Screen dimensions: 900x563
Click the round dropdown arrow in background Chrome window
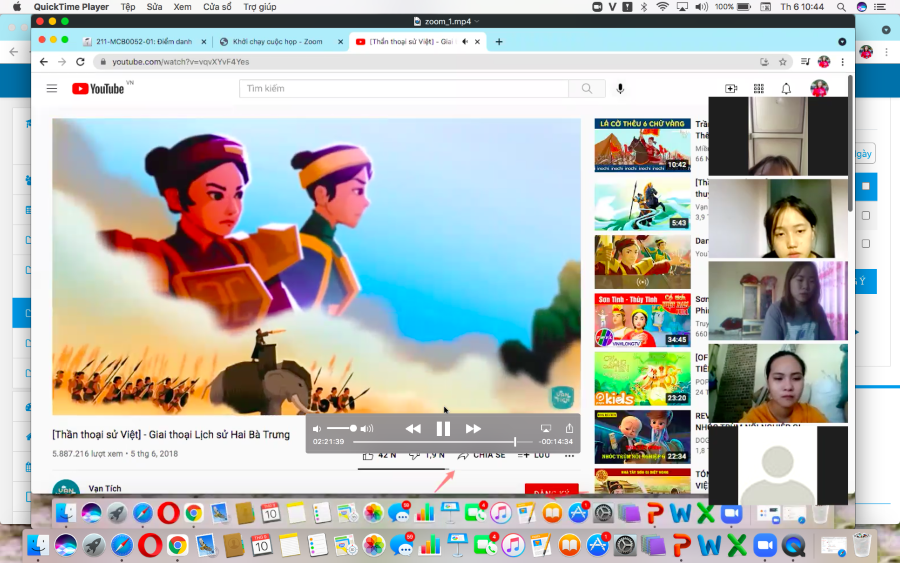(886, 29)
